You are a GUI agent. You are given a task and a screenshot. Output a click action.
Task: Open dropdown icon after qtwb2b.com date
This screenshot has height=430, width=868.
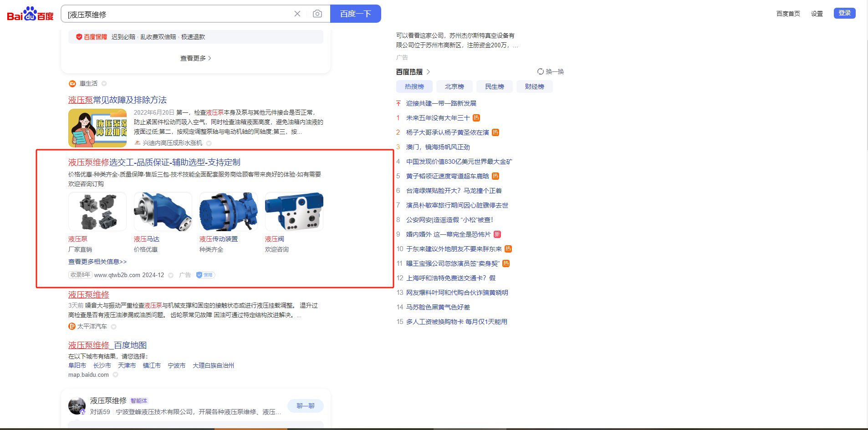coord(171,275)
